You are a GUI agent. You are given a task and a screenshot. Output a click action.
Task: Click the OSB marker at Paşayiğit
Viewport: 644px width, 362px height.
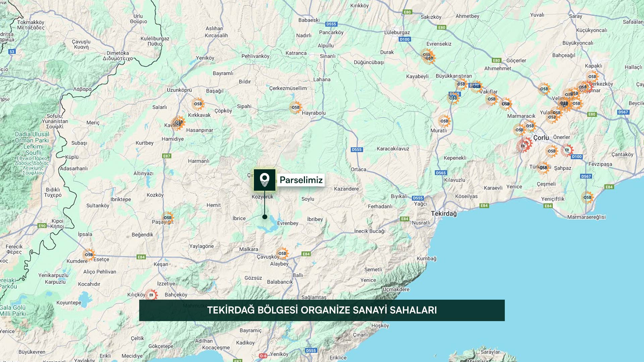(x=167, y=218)
